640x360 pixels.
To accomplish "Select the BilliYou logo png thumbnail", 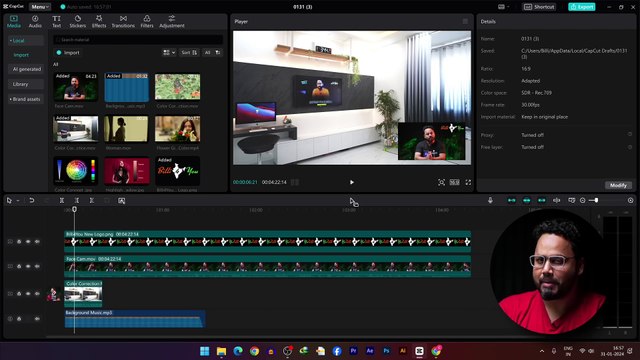I will coord(178,171).
